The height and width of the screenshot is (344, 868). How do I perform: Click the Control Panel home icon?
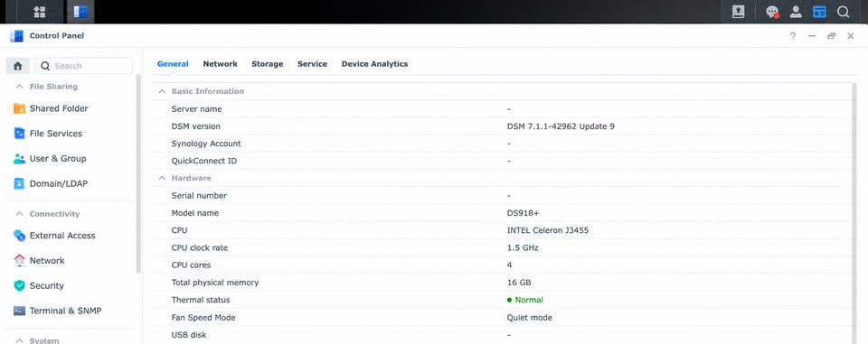pos(18,66)
